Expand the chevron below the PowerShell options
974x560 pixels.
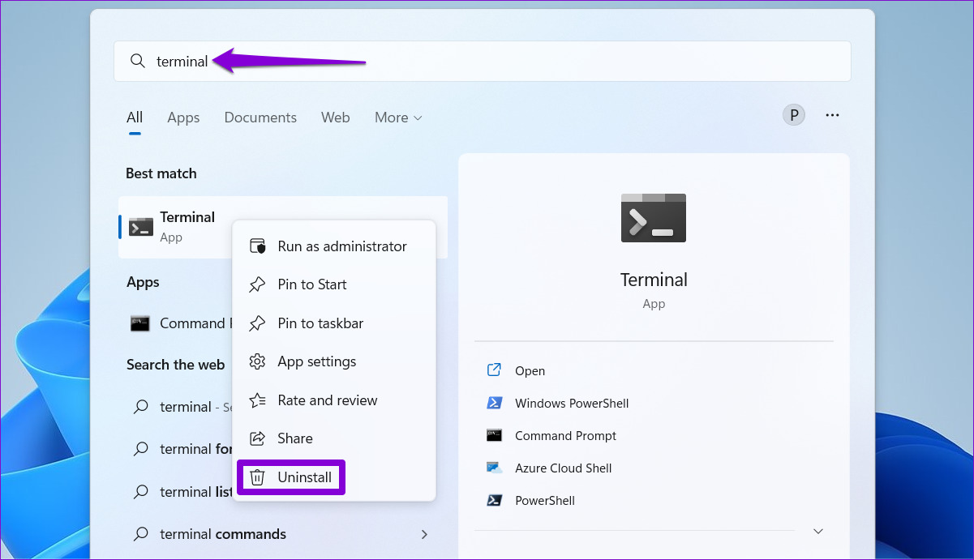[817, 531]
